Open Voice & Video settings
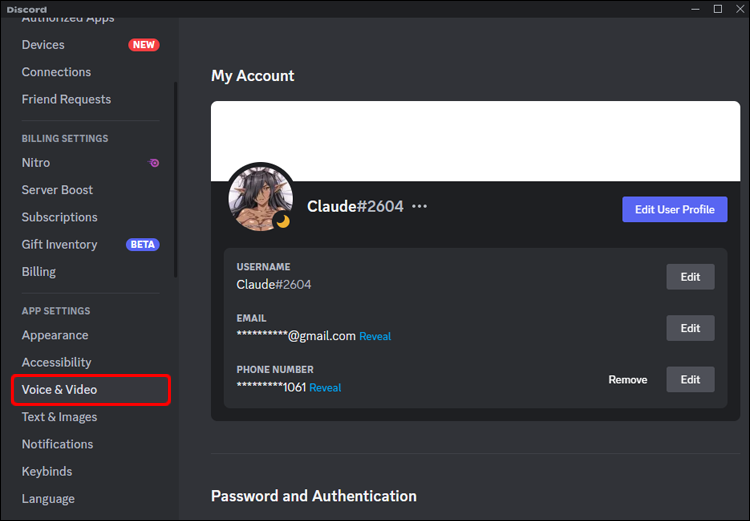This screenshot has width=750, height=521. [x=60, y=390]
